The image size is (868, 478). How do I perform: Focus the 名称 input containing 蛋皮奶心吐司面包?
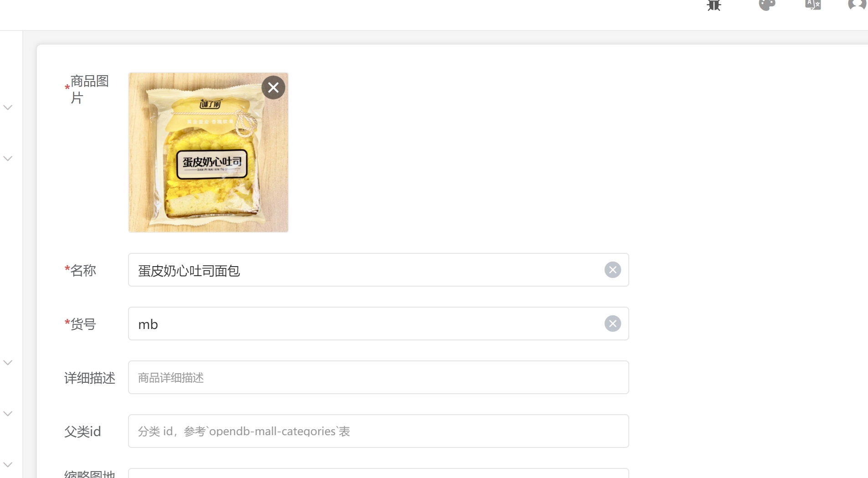click(x=379, y=270)
